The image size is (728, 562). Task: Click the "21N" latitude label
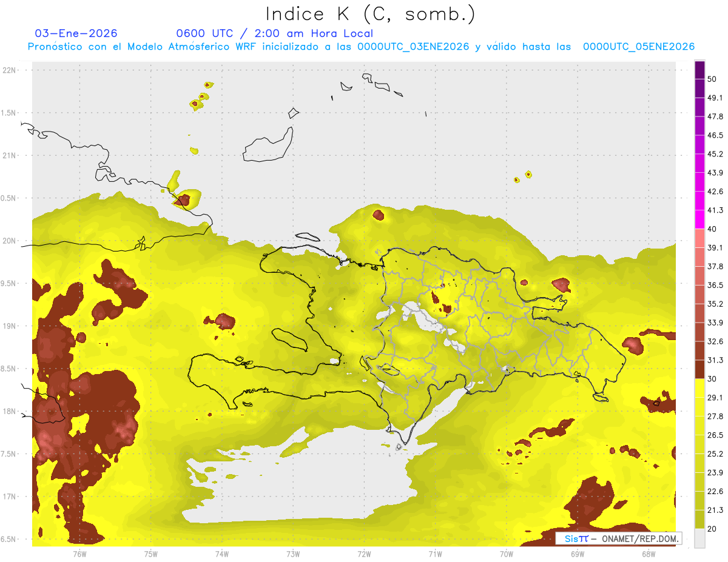tap(10, 155)
